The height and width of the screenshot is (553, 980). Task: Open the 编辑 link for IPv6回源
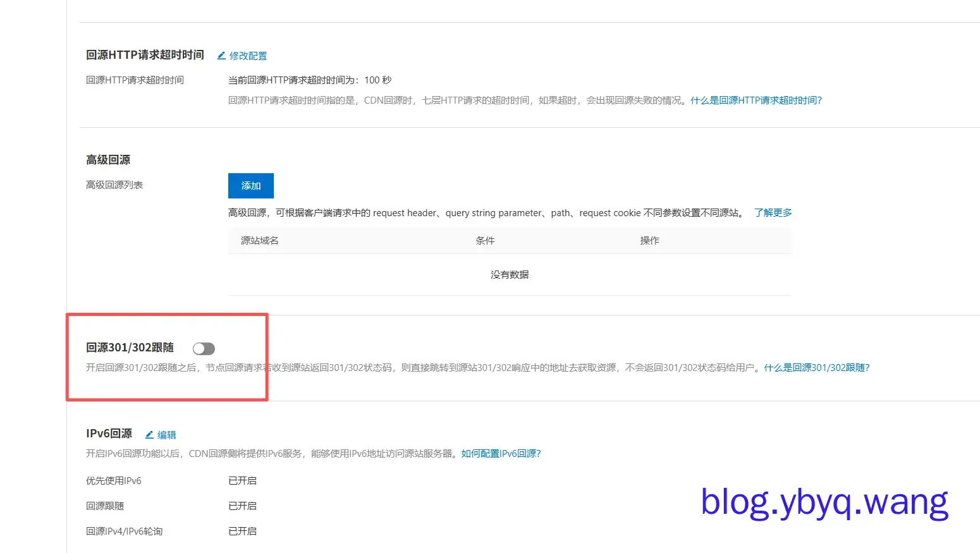pos(167,435)
